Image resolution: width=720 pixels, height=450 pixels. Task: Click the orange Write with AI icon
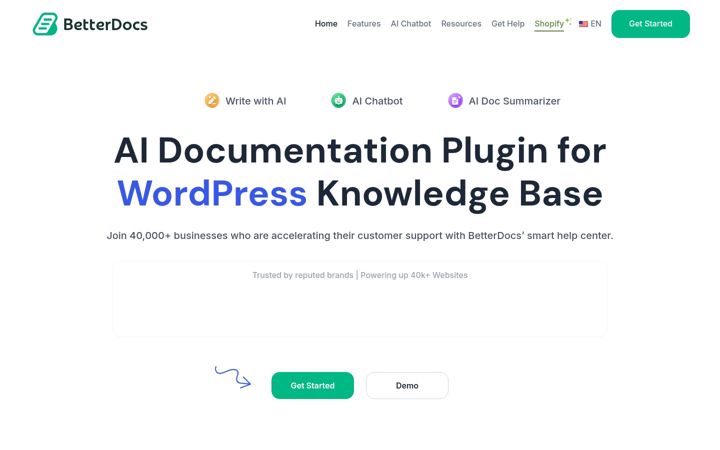(212, 101)
